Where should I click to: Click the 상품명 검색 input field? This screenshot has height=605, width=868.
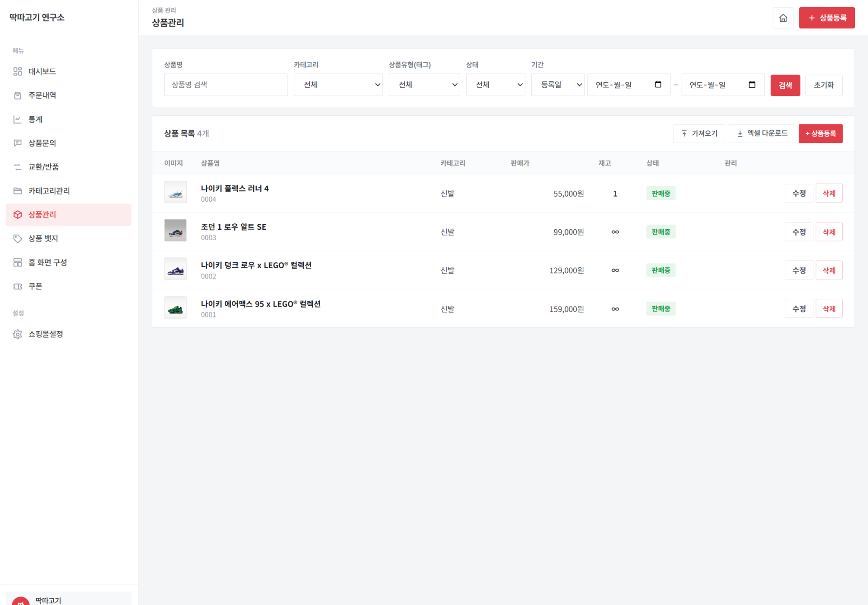[226, 85]
